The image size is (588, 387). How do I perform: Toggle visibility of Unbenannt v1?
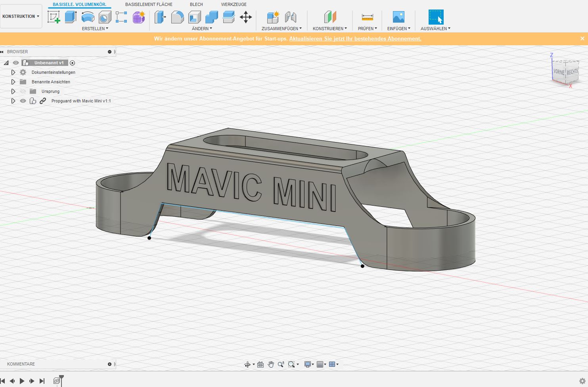point(16,63)
